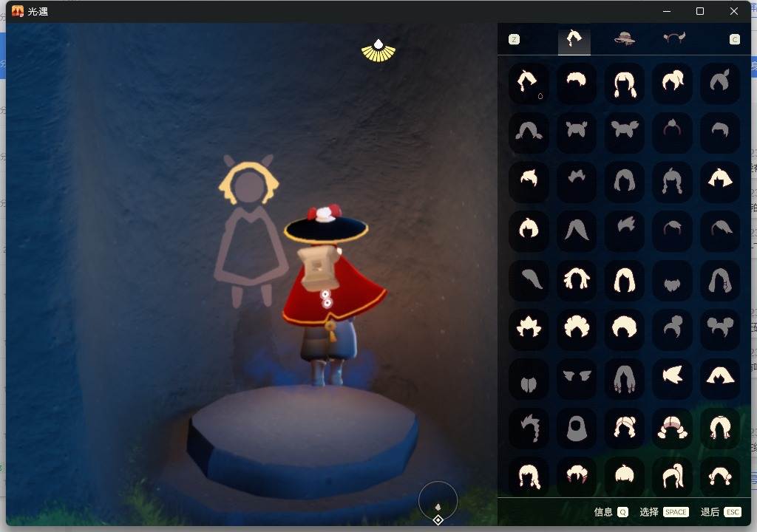Click the golden fan-shaped cape energy indicator

point(378,51)
